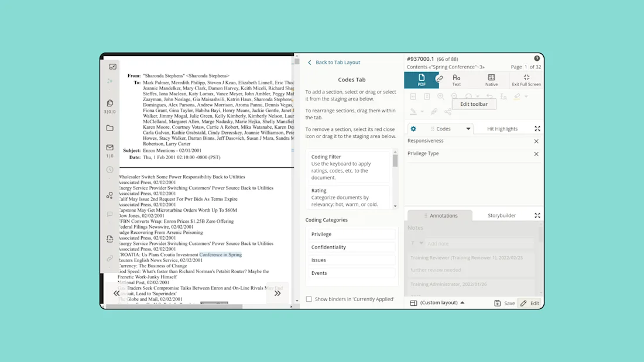Open the related entities sidebar icon
Viewport: 644px width, 362px height.
[109, 195]
